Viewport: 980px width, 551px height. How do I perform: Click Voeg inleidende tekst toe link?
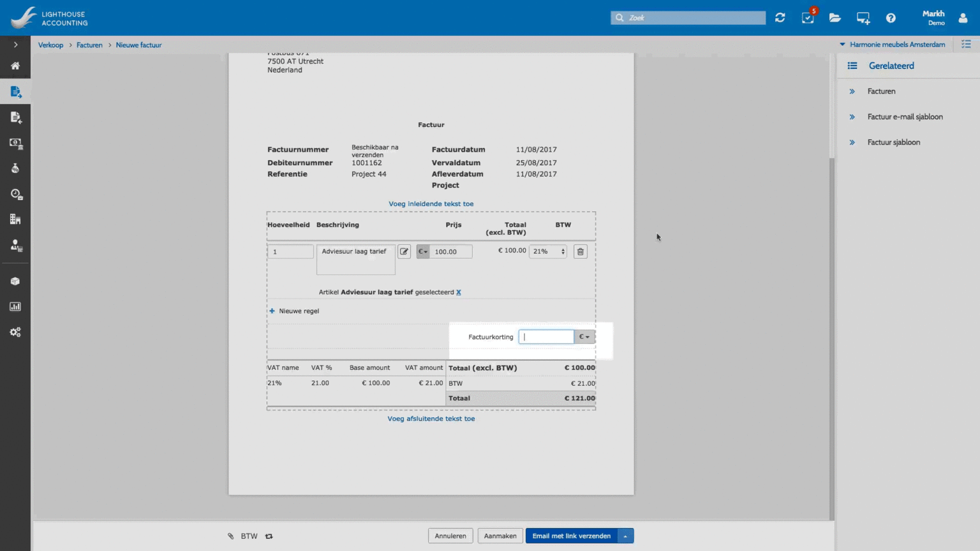(431, 204)
